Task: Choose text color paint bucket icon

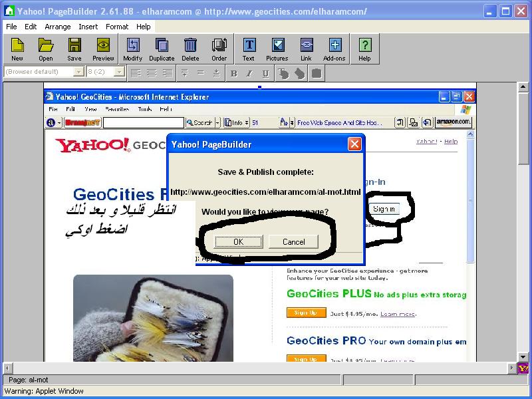Action: (283, 73)
